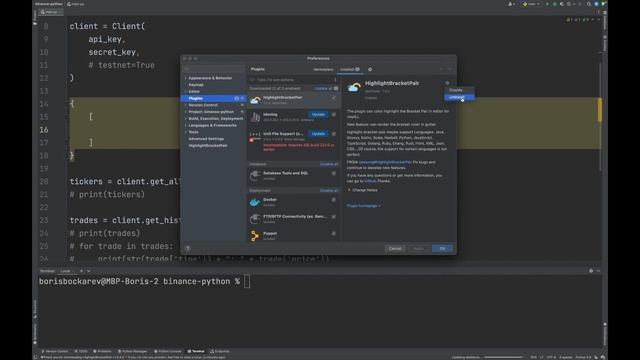Toggle the Docker plugin checkbox
Viewport: 640px width, 360px height.
point(333,200)
